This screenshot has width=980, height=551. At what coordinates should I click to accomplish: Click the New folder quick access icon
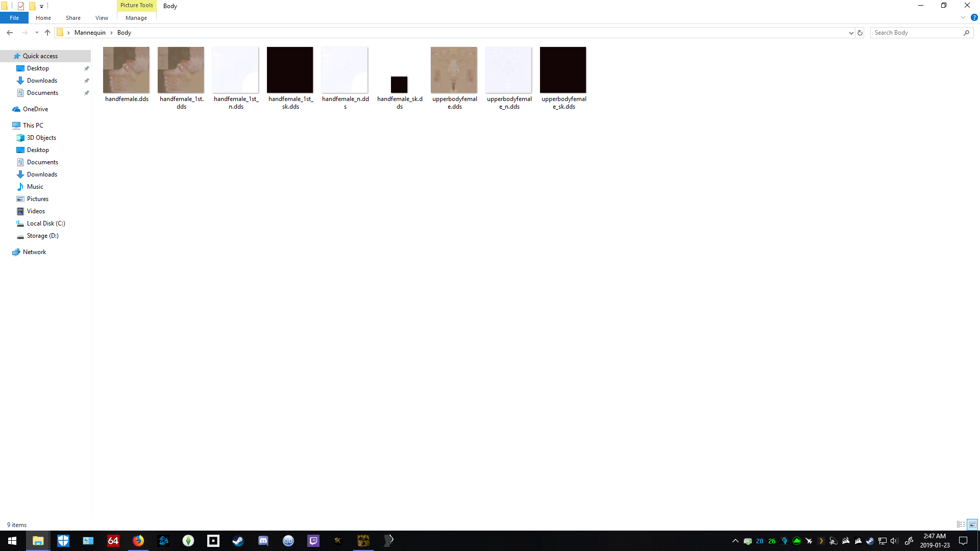click(32, 6)
